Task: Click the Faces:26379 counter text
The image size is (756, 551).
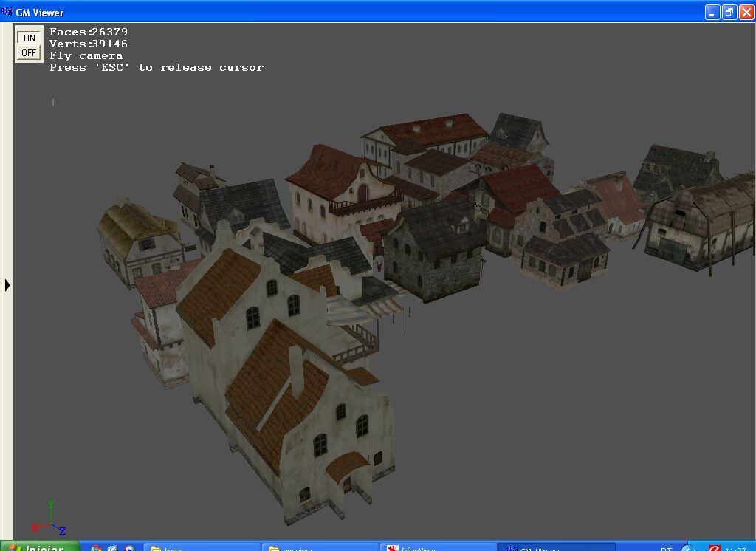Action: click(x=89, y=32)
